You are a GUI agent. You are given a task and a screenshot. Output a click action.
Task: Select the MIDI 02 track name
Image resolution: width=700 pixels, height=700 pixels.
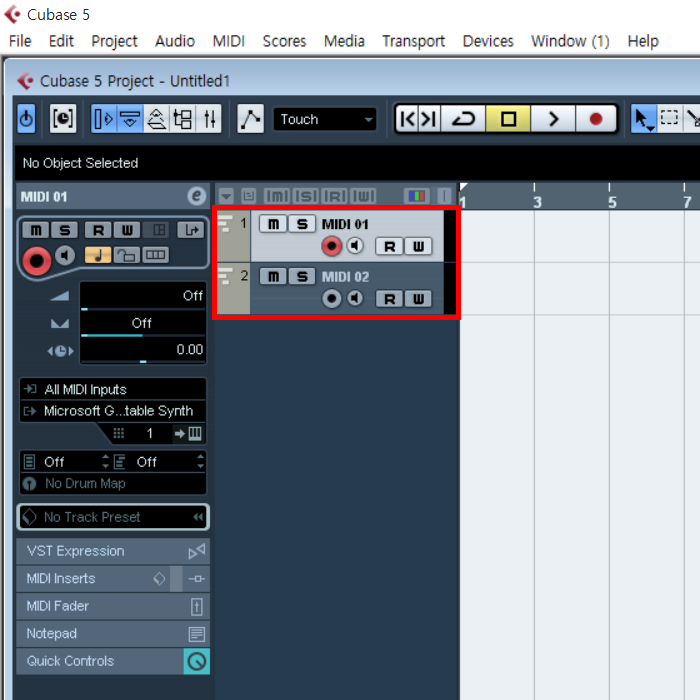(x=346, y=277)
